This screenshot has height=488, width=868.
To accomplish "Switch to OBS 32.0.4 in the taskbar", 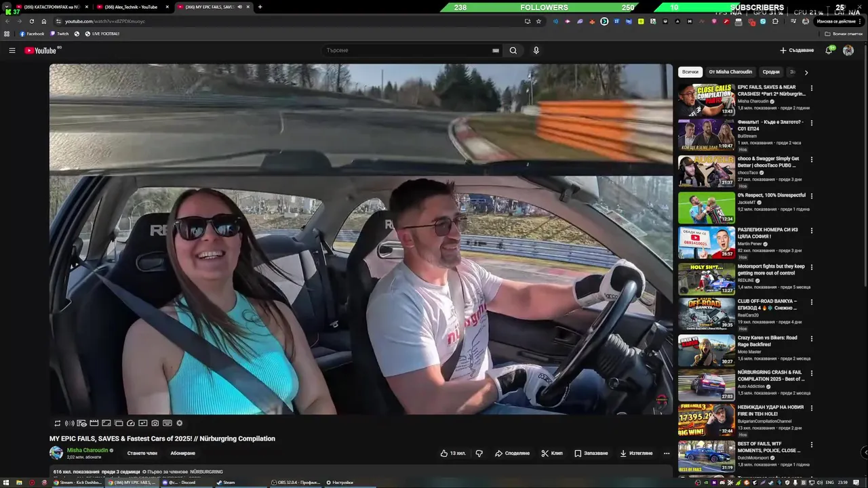I will pyautogui.click(x=296, y=483).
